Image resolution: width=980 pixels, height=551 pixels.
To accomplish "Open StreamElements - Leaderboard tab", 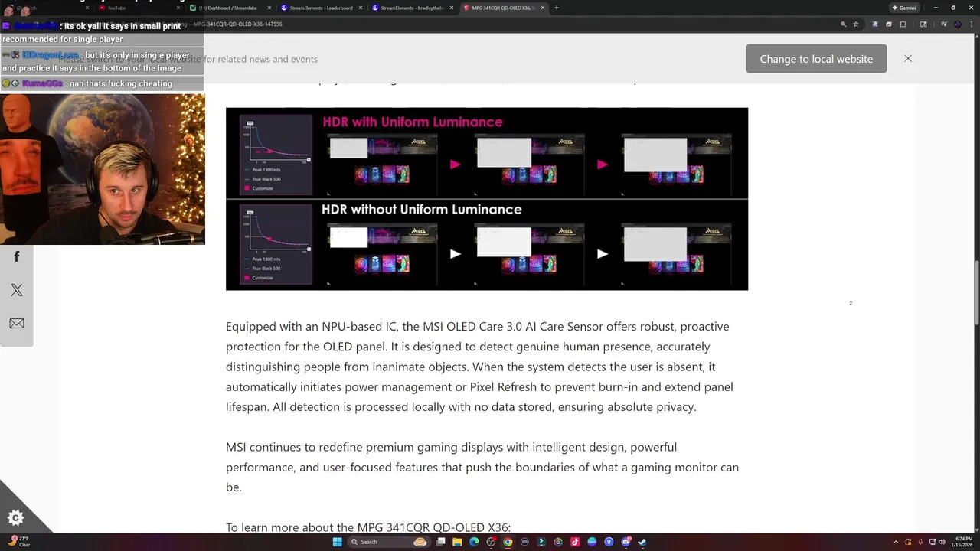I will (320, 8).
